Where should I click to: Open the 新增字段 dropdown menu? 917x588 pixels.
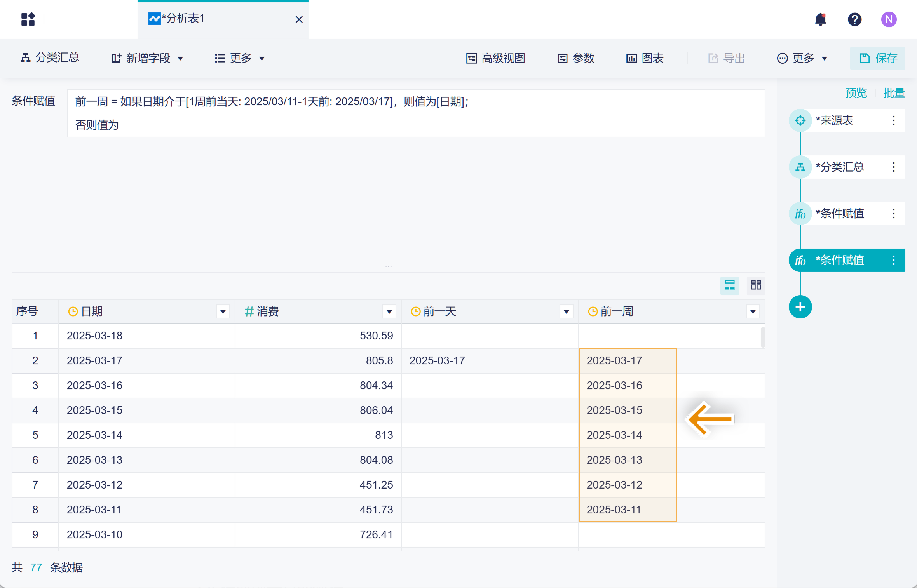(x=148, y=58)
